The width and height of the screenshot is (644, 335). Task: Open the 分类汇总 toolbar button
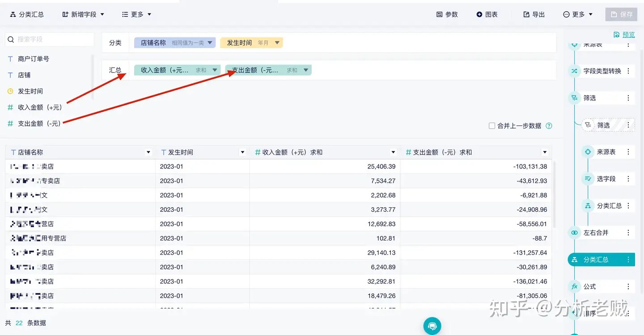(x=27, y=14)
